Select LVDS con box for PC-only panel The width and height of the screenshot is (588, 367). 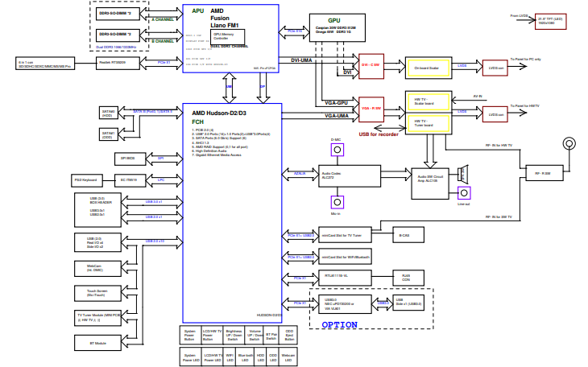tap(495, 68)
